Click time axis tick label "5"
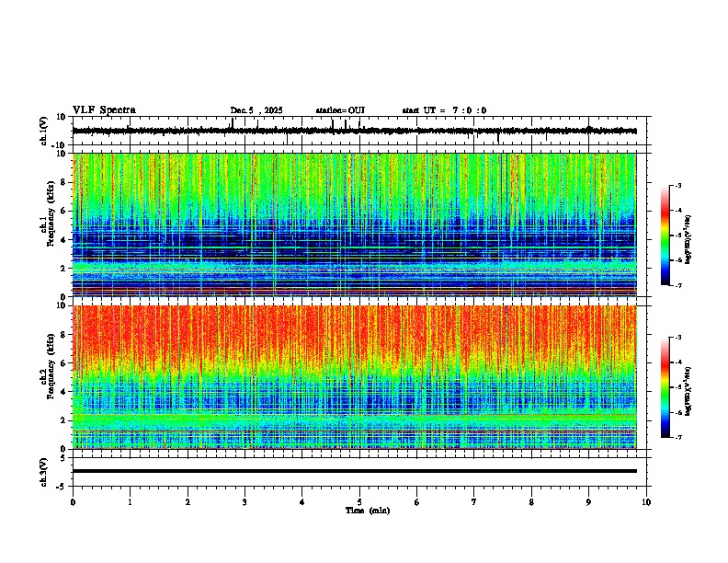The height and width of the screenshot is (563, 728). [x=359, y=502]
